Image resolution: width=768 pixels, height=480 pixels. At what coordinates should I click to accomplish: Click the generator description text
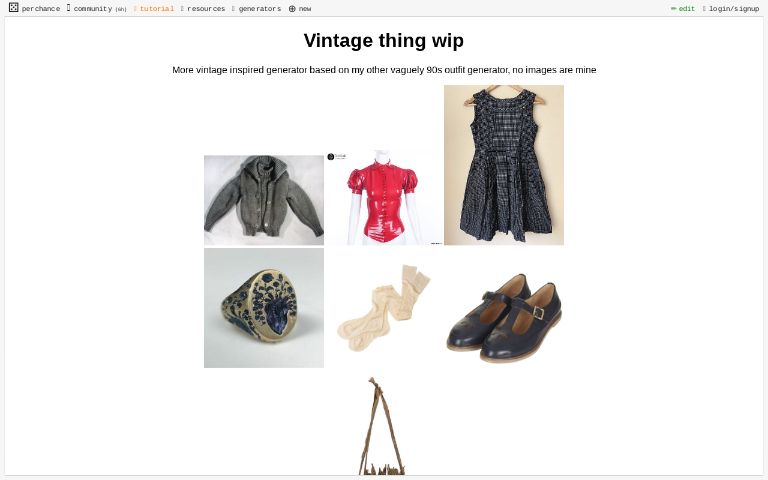(x=384, y=70)
